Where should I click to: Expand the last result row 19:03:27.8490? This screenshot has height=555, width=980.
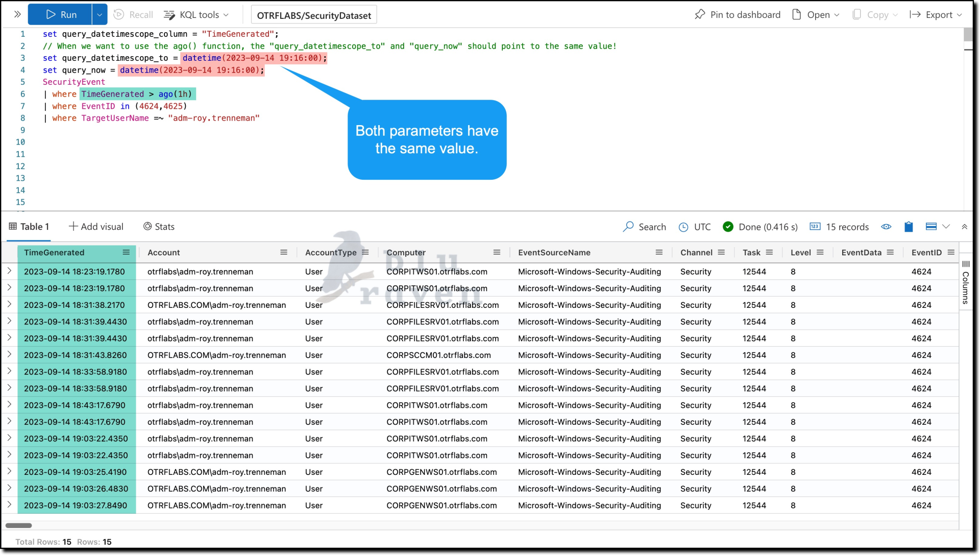coord(9,505)
